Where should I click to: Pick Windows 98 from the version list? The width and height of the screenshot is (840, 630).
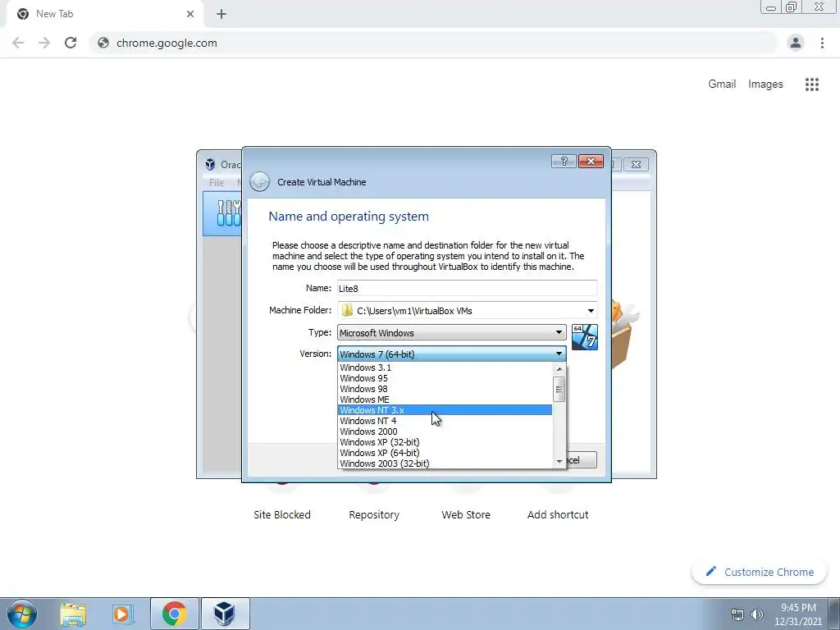[445, 389]
